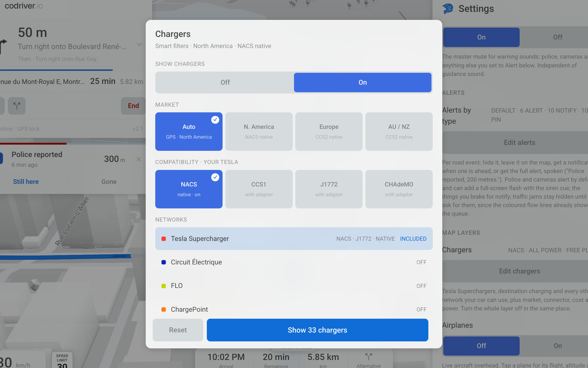Click the blue Circuit Électrique color dot
588x368 pixels.
click(164, 262)
